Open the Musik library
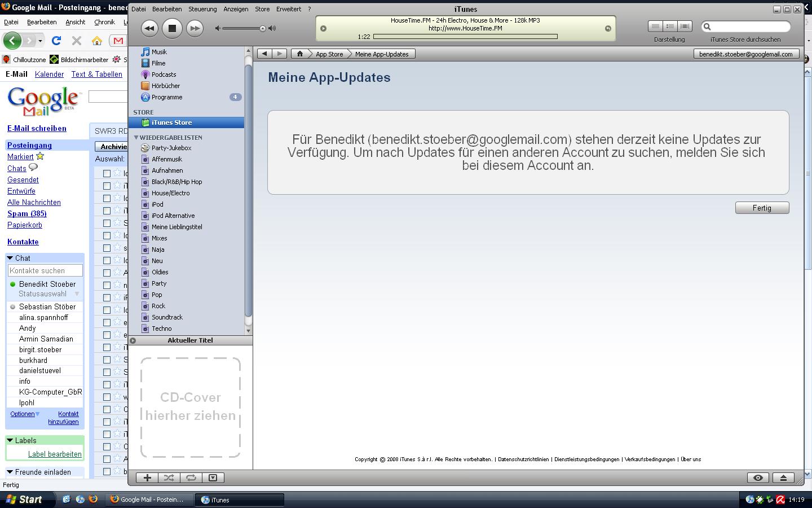 point(159,52)
